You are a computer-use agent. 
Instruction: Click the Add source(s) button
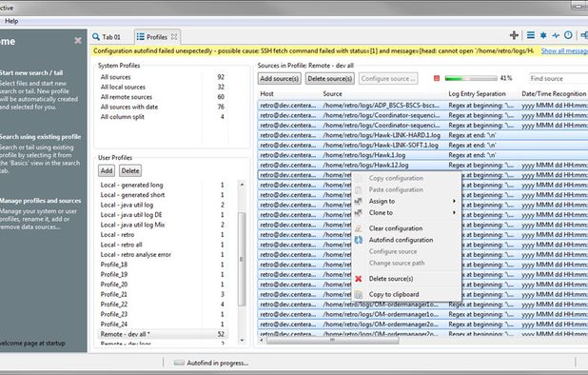(280, 78)
